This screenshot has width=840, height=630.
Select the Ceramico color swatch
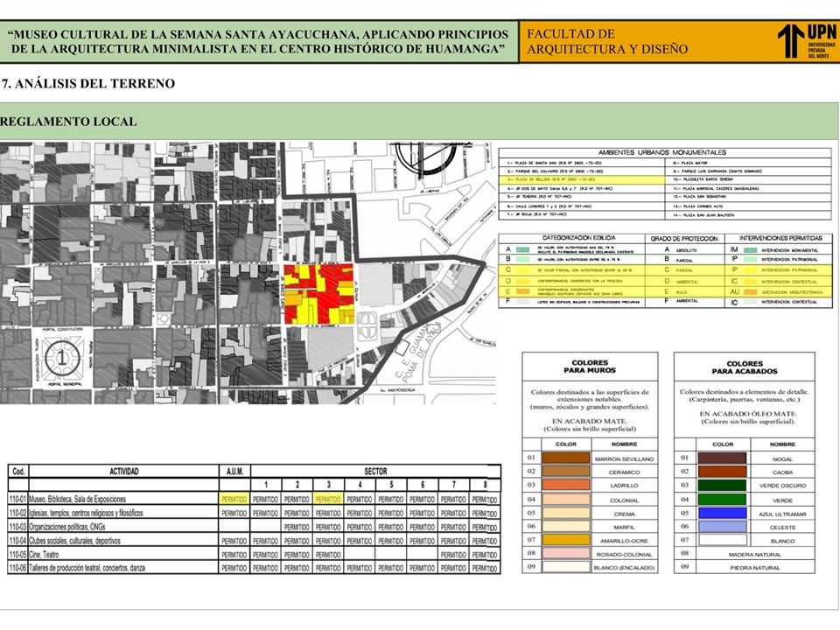click(x=566, y=472)
